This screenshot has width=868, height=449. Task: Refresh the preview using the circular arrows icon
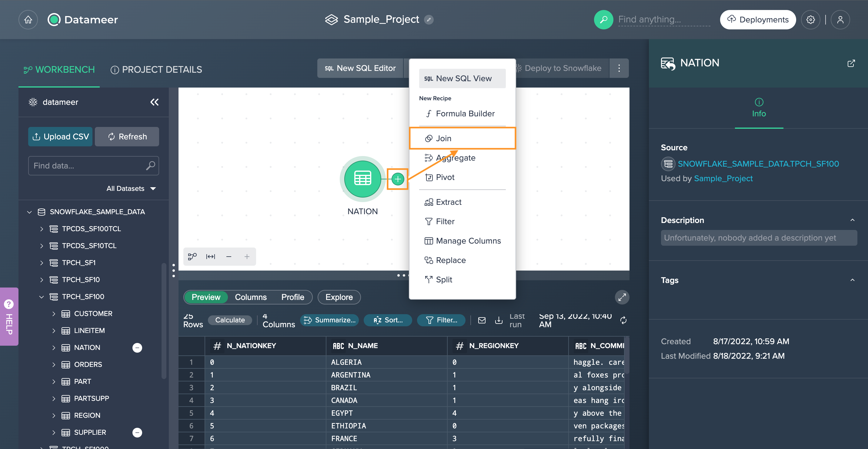[623, 320]
